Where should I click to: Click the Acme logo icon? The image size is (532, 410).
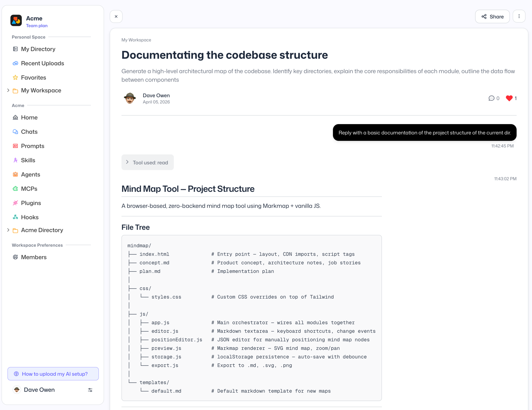16,21
